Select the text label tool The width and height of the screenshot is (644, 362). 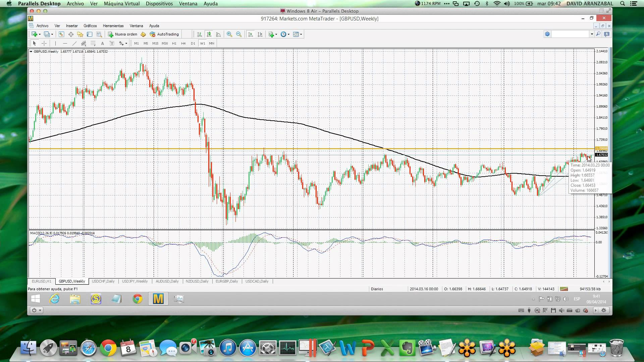pos(112,43)
